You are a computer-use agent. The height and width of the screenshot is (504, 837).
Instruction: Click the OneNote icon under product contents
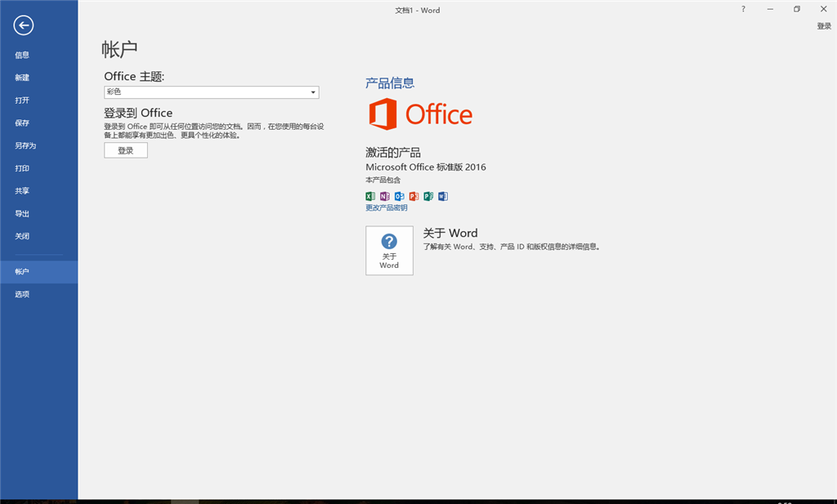coord(385,196)
